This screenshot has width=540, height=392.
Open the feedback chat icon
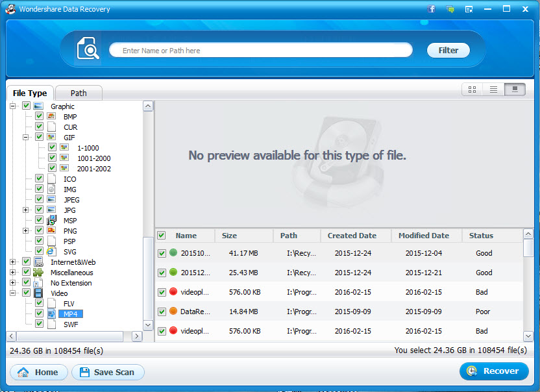point(450,9)
